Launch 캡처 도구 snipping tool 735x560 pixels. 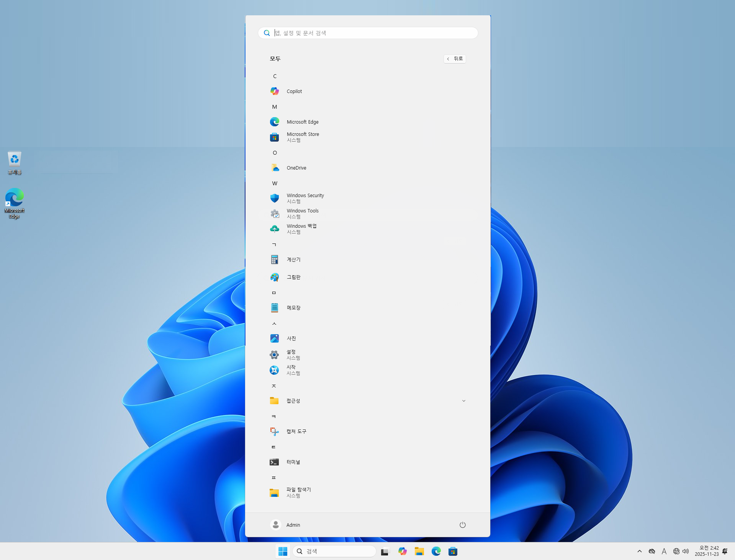368,431
